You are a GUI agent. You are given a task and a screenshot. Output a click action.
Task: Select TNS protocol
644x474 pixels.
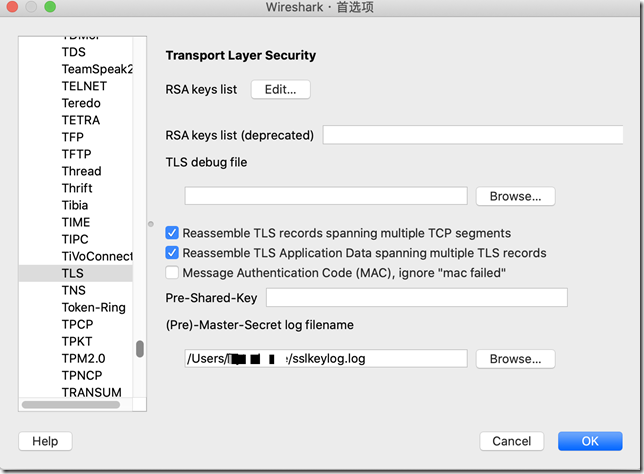coord(76,290)
